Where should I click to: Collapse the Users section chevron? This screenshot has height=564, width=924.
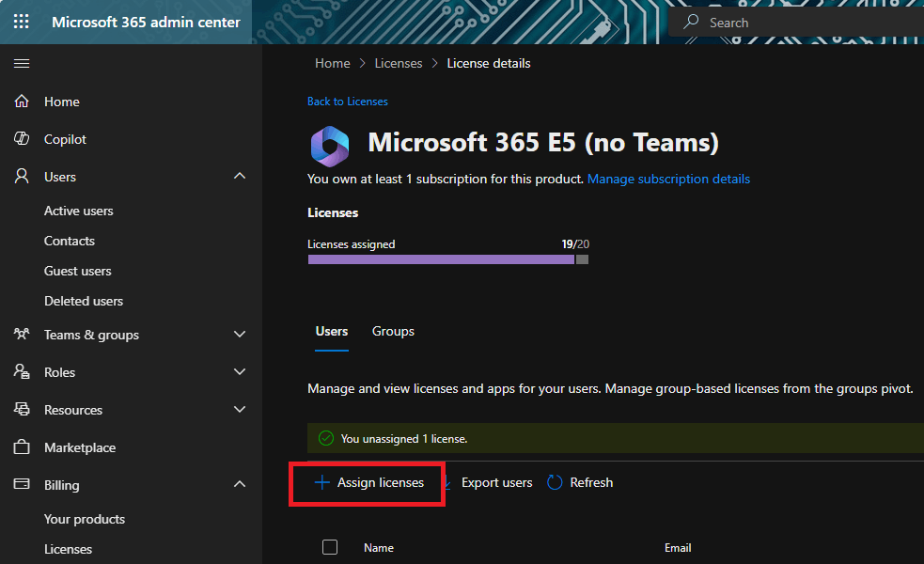(240, 176)
